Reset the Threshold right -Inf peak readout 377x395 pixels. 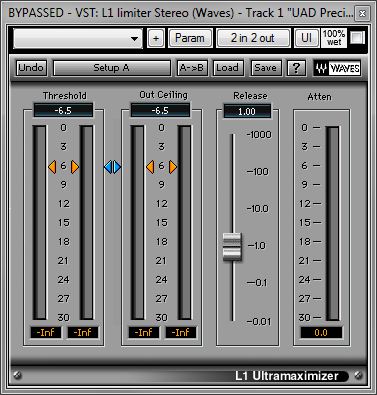click(x=83, y=332)
